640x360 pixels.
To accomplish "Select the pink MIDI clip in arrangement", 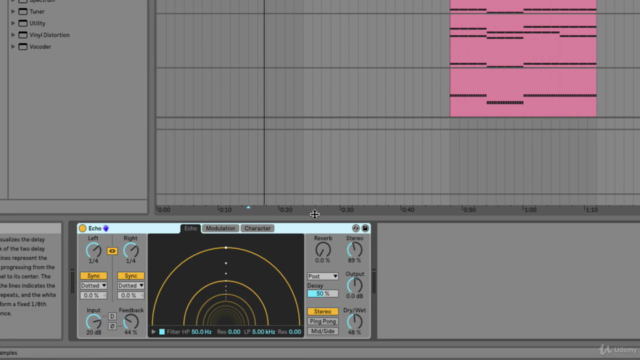I will (x=523, y=58).
